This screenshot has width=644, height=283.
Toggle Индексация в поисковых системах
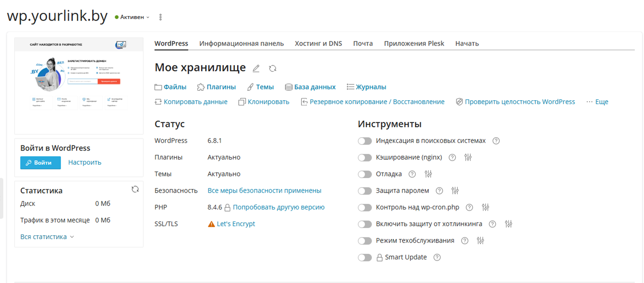[365, 141]
